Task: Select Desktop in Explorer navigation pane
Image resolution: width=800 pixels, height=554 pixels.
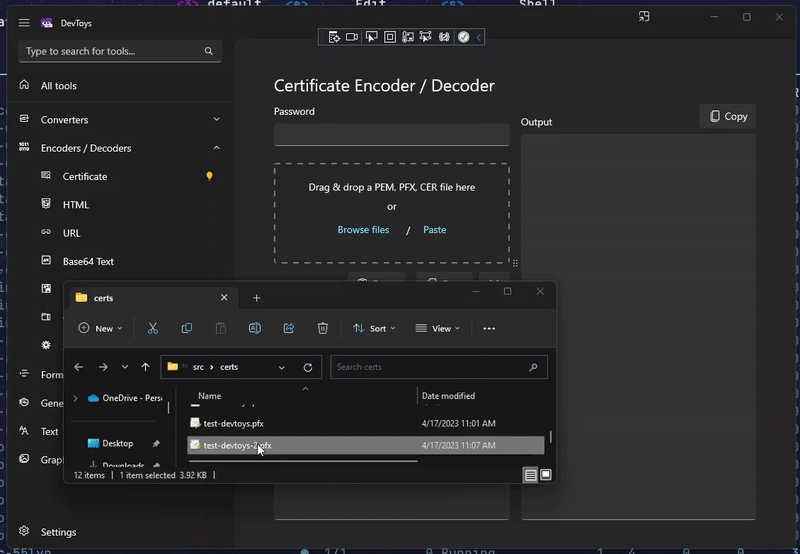Action: [117, 443]
